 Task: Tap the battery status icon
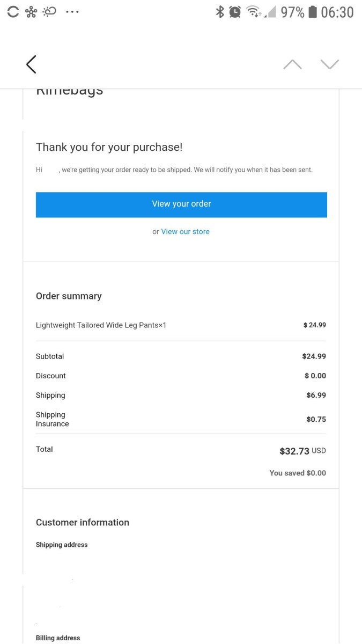tap(313, 12)
